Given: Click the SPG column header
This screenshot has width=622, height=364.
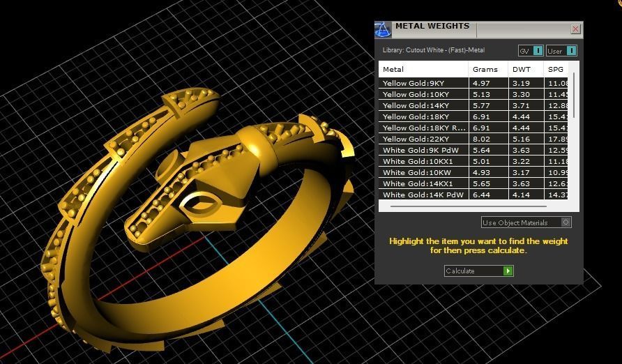Looking at the screenshot, I should click(556, 69).
